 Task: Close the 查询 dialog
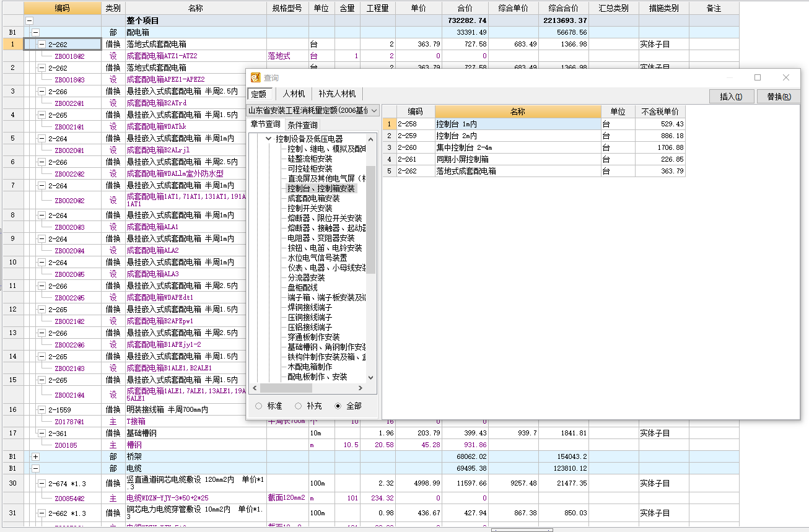pos(786,77)
